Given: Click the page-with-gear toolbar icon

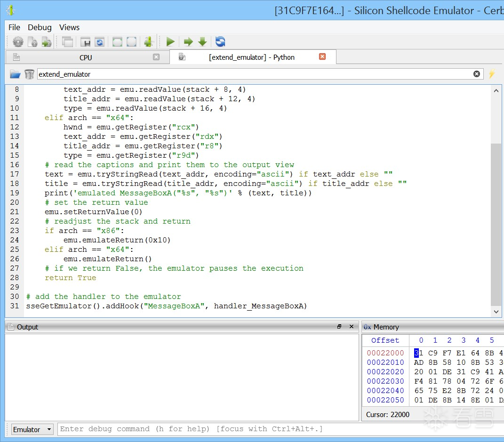Looking at the screenshot, I should (32, 42).
